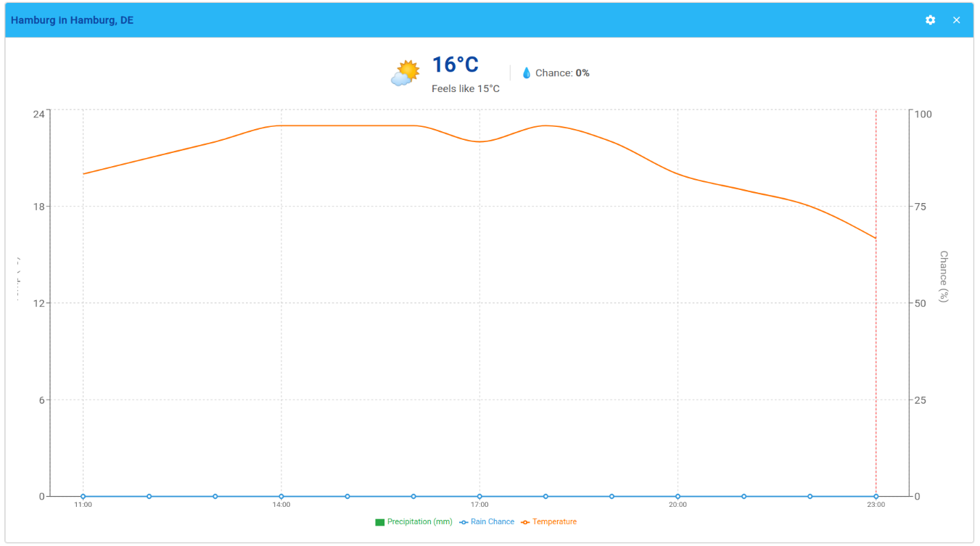This screenshot has height=546, width=980.
Task: Click the orange Temperature legend marker
Action: click(525, 522)
